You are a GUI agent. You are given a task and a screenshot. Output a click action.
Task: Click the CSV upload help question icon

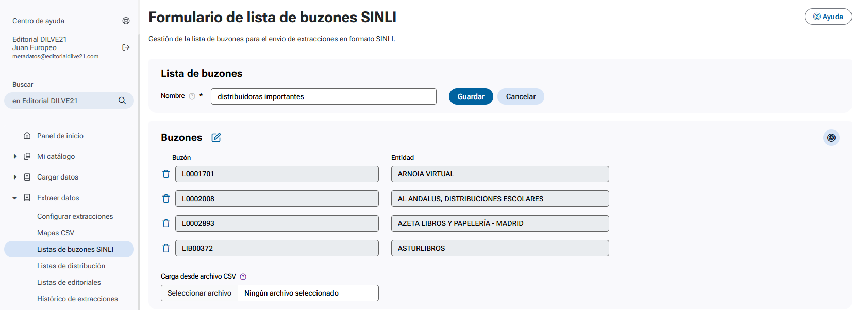(243, 277)
